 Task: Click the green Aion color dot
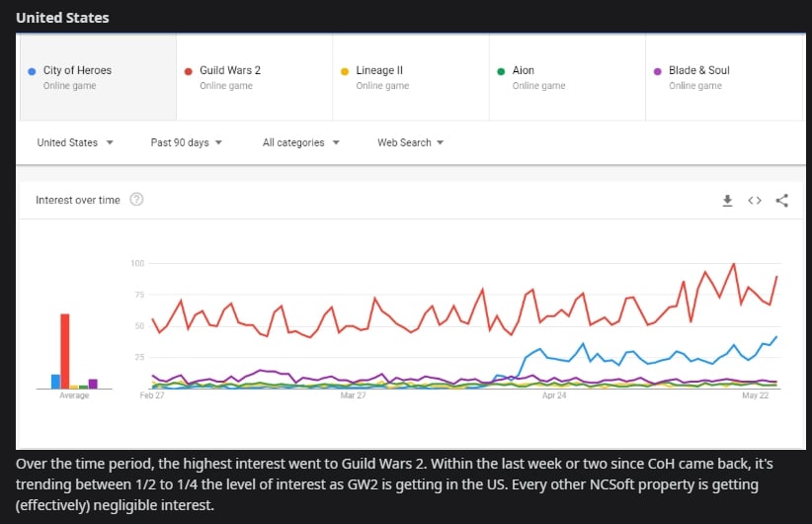(501, 71)
